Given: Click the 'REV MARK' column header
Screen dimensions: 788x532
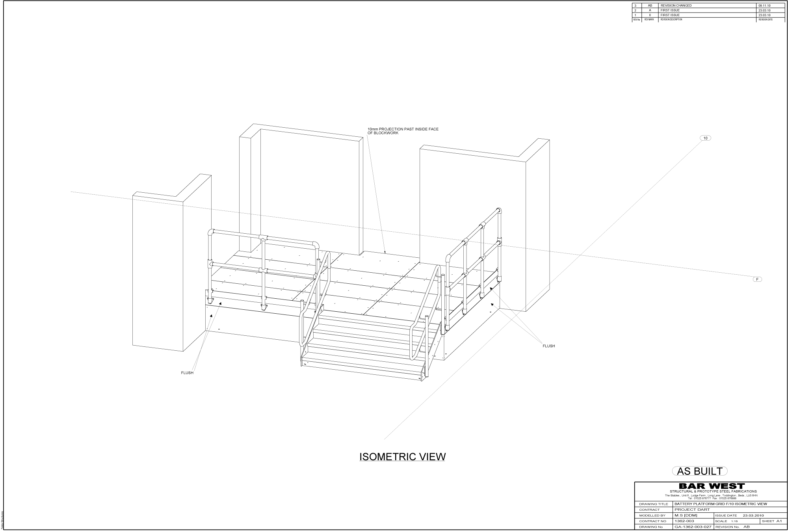Looking at the screenshot, I should pos(649,19).
